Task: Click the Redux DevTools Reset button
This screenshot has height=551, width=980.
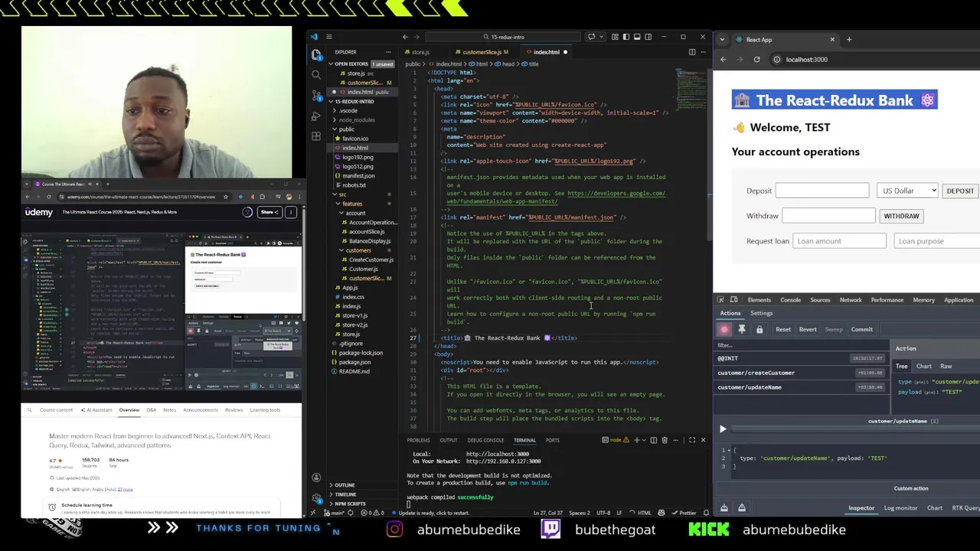Action: tap(782, 330)
